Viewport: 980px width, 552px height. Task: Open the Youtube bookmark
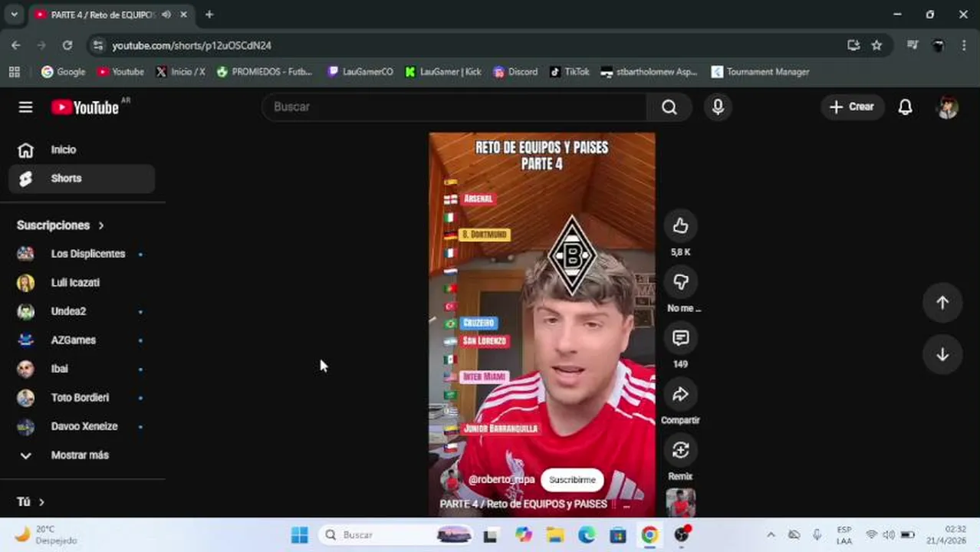coord(120,71)
